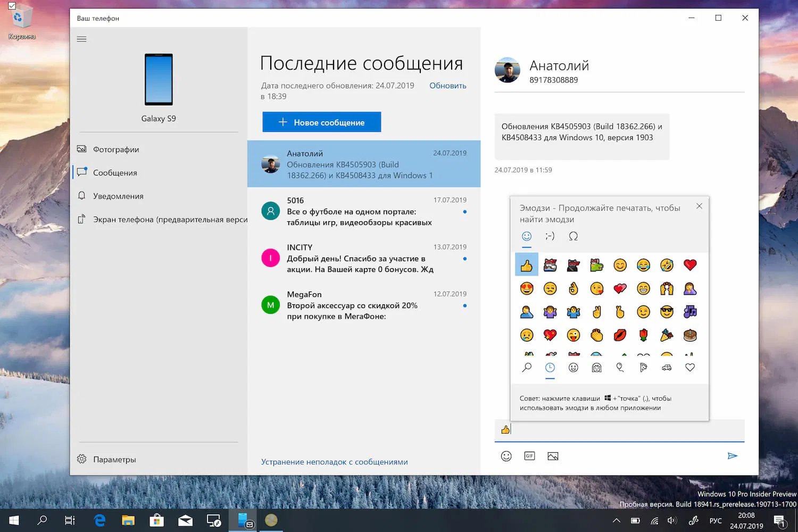Choose the two hearts emoji
The height and width of the screenshot is (532, 798).
point(620,288)
